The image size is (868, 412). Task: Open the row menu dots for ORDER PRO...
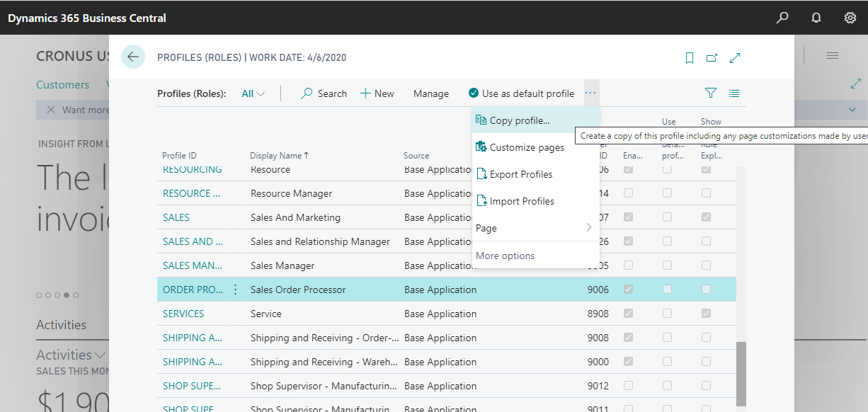point(236,290)
